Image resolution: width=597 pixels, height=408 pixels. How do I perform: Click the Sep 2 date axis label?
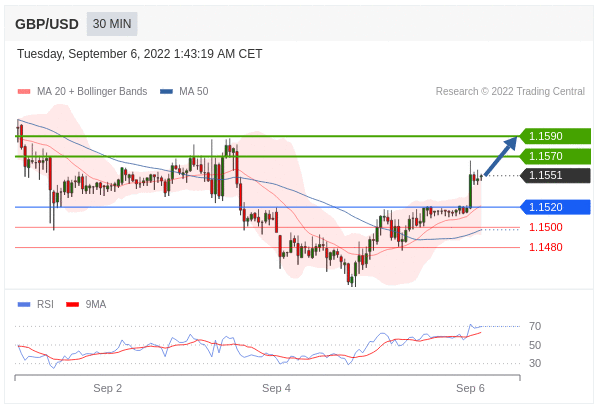coord(108,388)
